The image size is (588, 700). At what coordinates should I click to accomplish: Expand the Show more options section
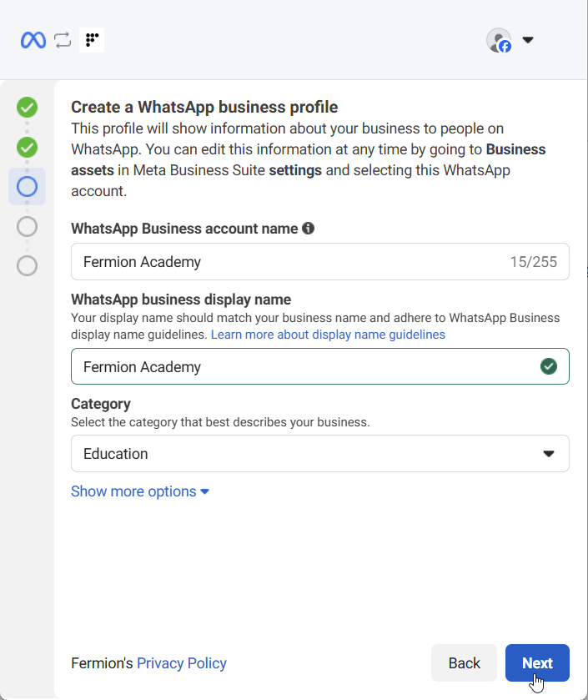point(139,491)
